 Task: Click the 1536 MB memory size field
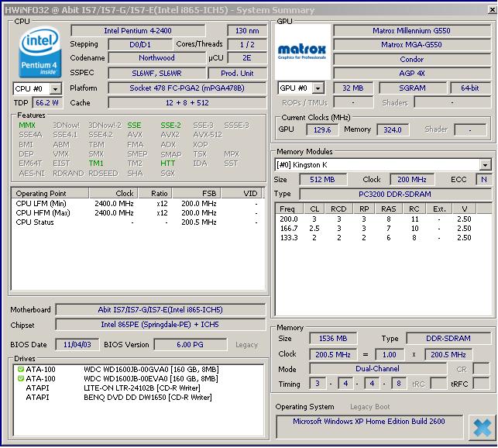point(333,338)
